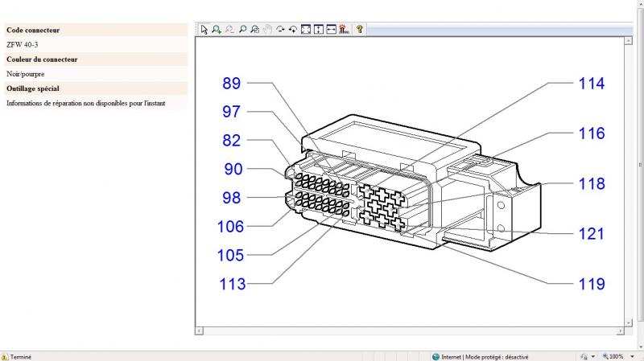Click pin label 105
The height and width of the screenshot is (361, 644).
coord(230,255)
